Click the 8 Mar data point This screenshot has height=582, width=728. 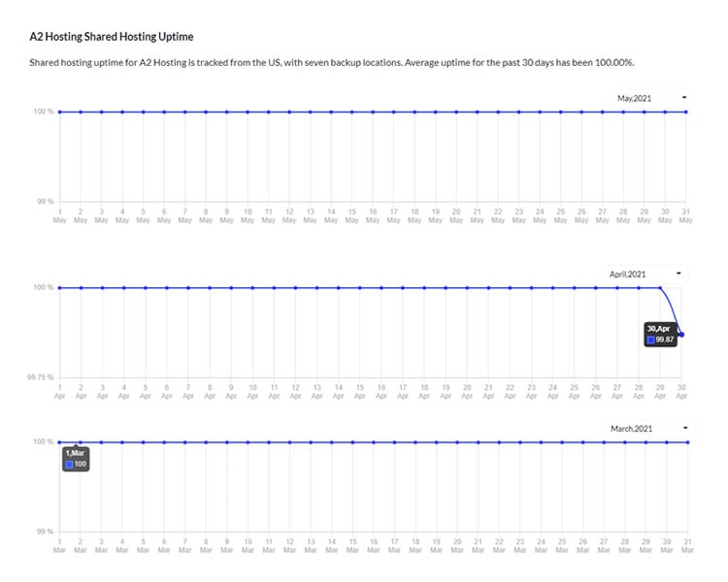click(x=206, y=442)
